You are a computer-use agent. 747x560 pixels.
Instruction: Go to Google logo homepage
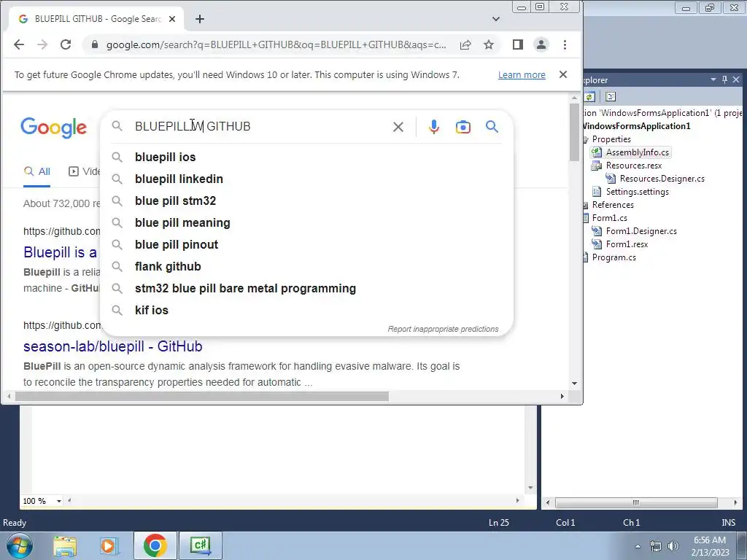coord(53,128)
